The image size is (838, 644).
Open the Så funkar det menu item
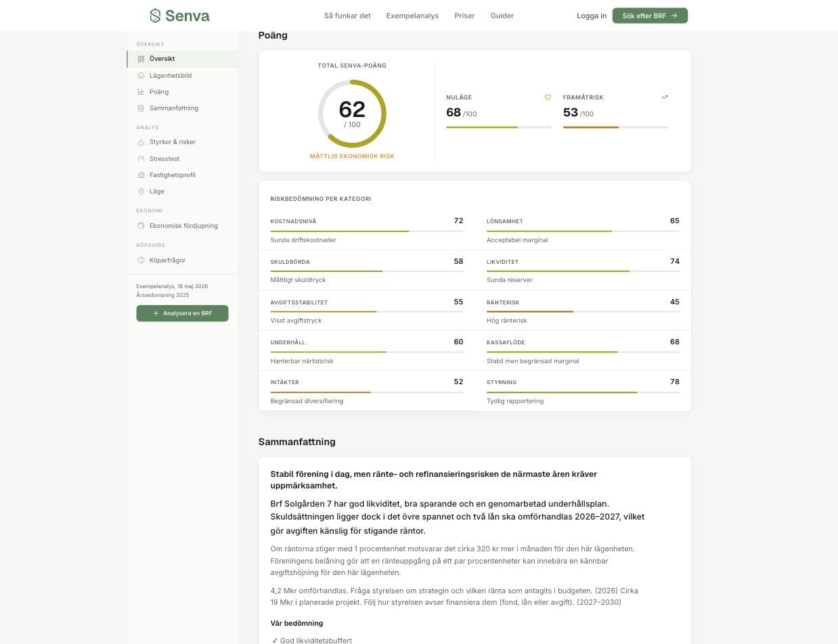[x=347, y=16]
